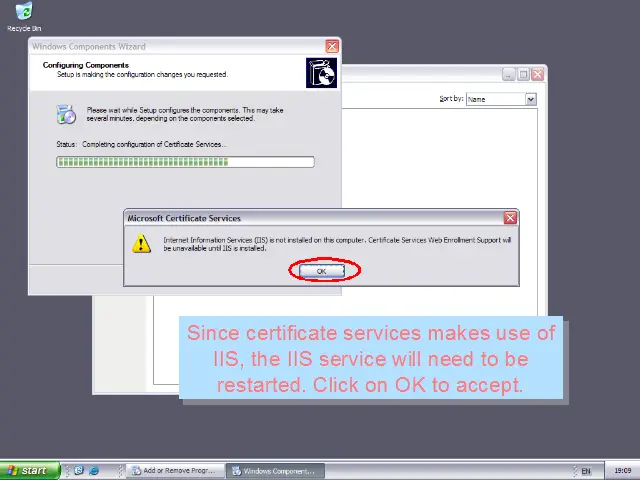Screen dimensions: 640x480
Task: Click the taskbar clock showing 19:09
Action: click(x=622, y=471)
